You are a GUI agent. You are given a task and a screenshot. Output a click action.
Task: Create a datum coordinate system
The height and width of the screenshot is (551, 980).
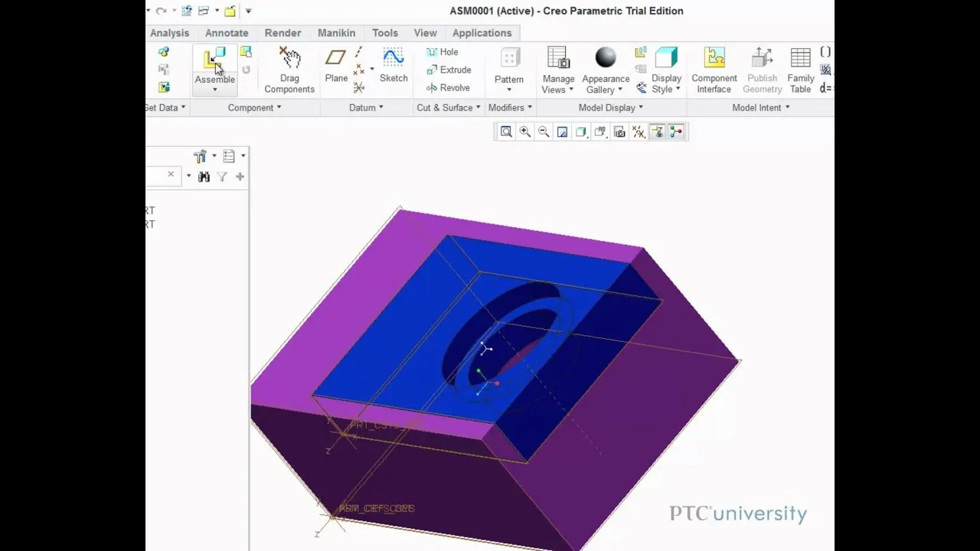coord(358,87)
